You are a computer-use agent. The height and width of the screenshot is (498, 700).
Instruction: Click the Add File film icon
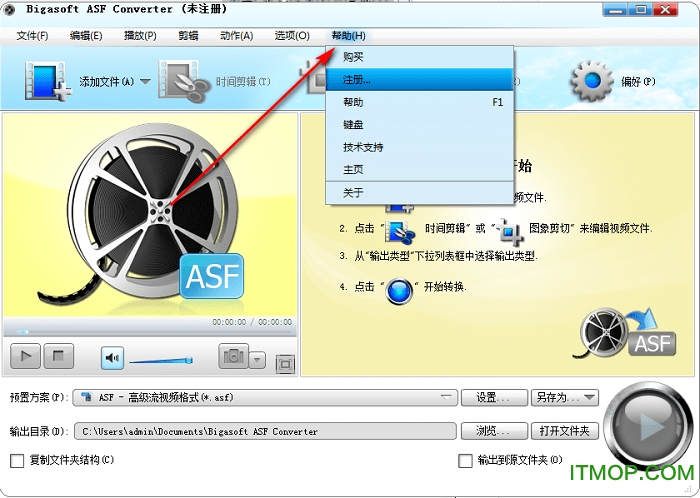click(x=48, y=81)
